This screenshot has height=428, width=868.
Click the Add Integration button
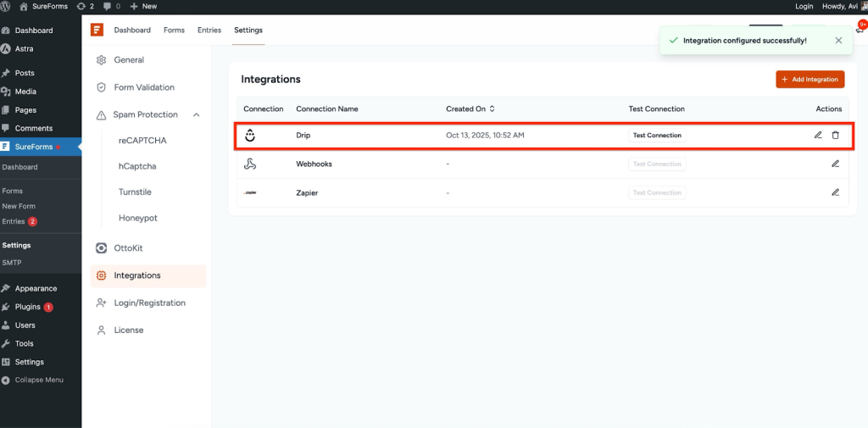click(810, 79)
